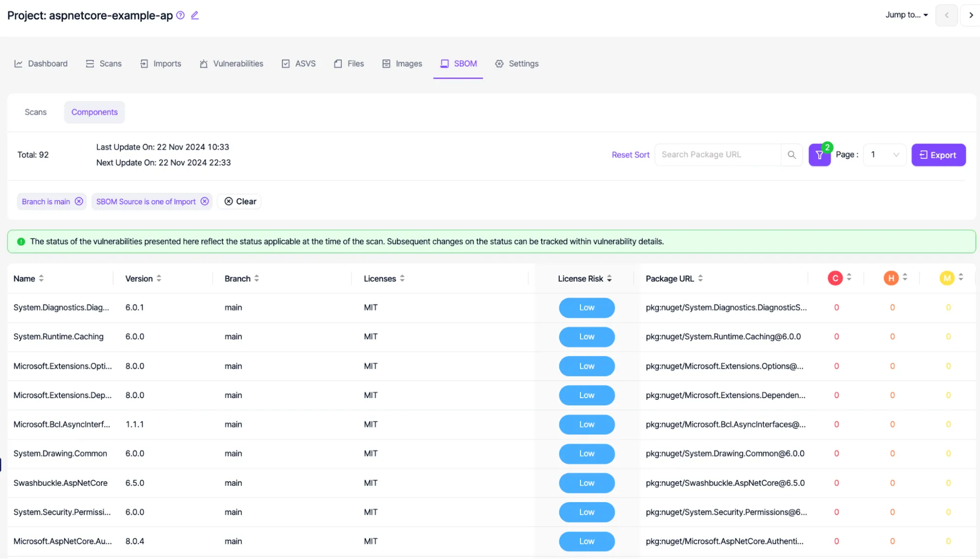The width and height of the screenshot is (980, 559).
Task: Click the Imports tab icon
Action: 144,63
